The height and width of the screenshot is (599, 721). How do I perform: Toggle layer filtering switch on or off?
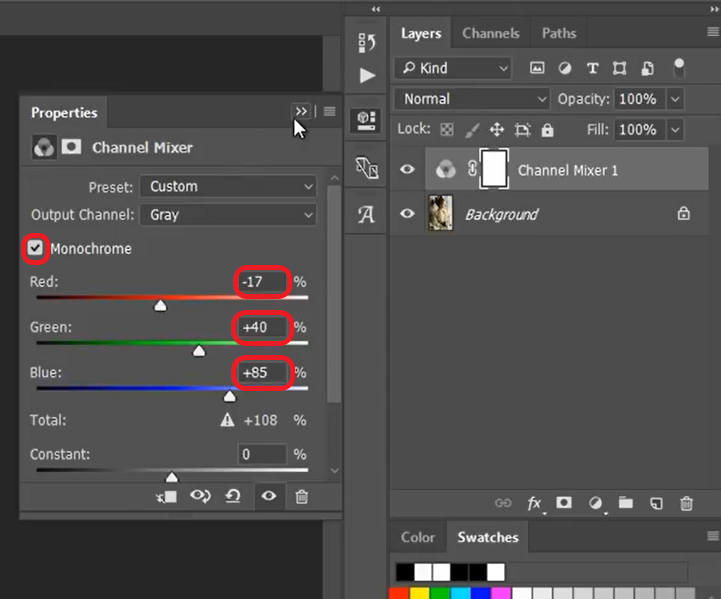pyautogui.click(x=679, y=68)
